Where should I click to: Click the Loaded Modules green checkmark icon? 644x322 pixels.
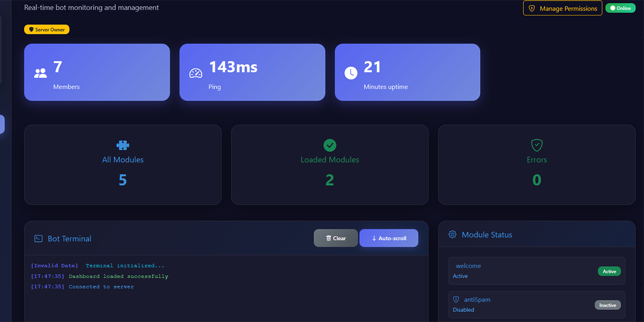point(330,144)
